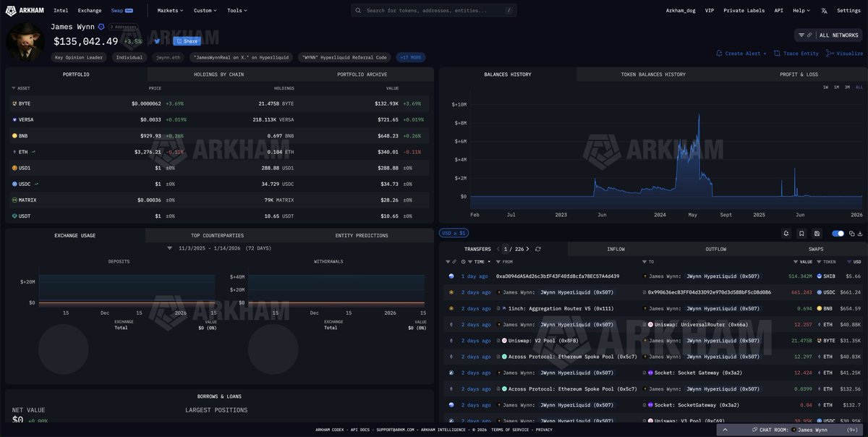Click the jwynn.eth tag
This screenshot has height=437, width=868.
[x=169, y=57]
